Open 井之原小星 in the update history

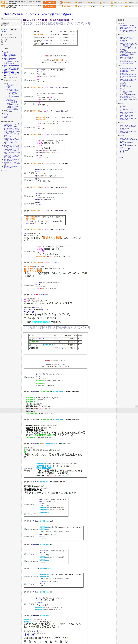(x=123, y=84)
